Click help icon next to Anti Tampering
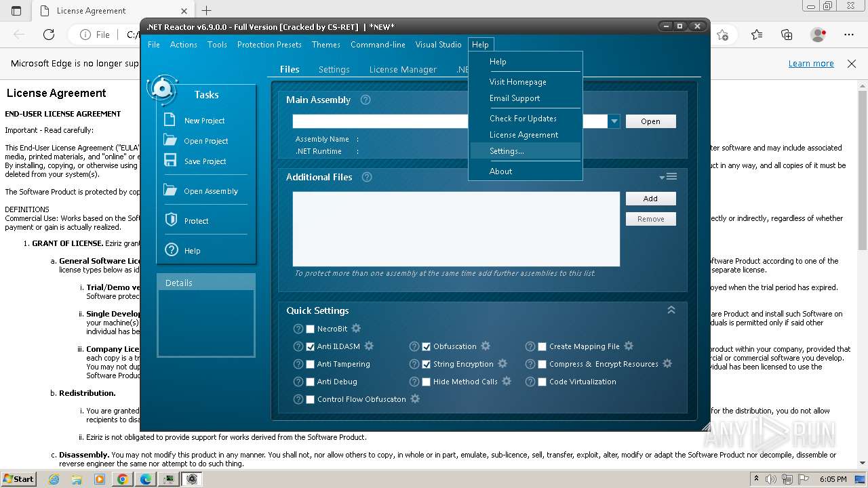This screenshot has width=868, height=488. pyautogui.click(x=298, y=364)
